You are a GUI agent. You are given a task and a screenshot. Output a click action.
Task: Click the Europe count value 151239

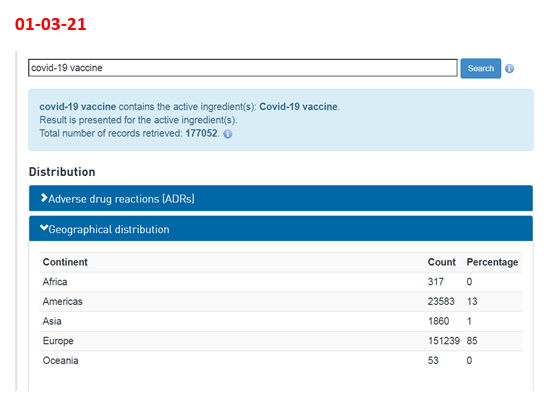444,341
